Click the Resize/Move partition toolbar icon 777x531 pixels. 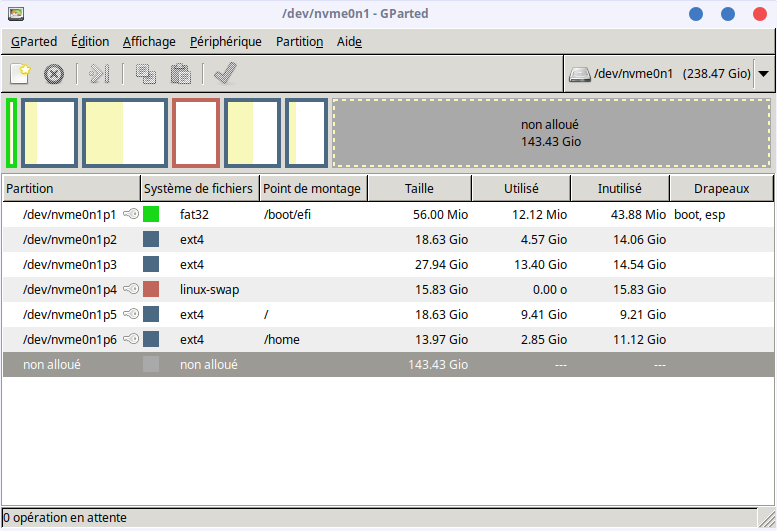(x=98, y=73)
